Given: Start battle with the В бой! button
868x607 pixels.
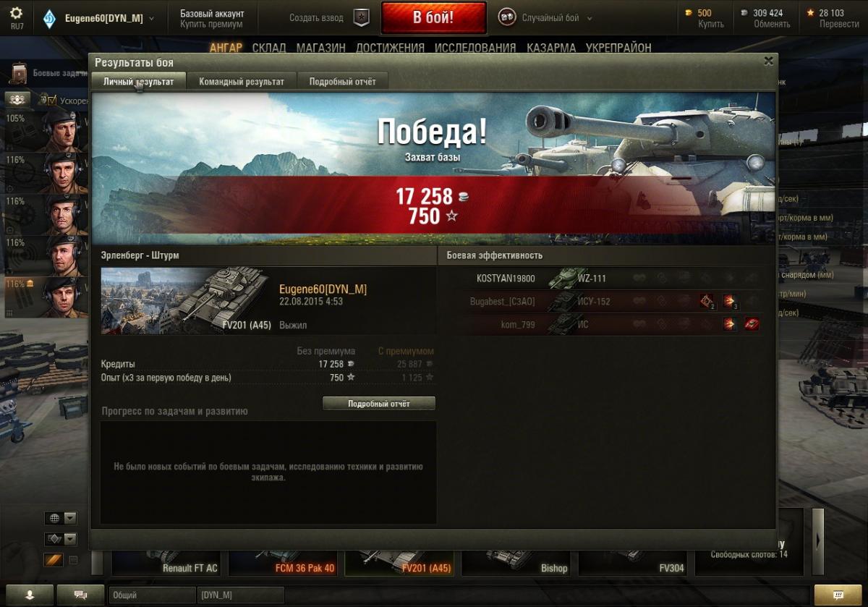Looking at the screenshot, I should tap(433, 18).
